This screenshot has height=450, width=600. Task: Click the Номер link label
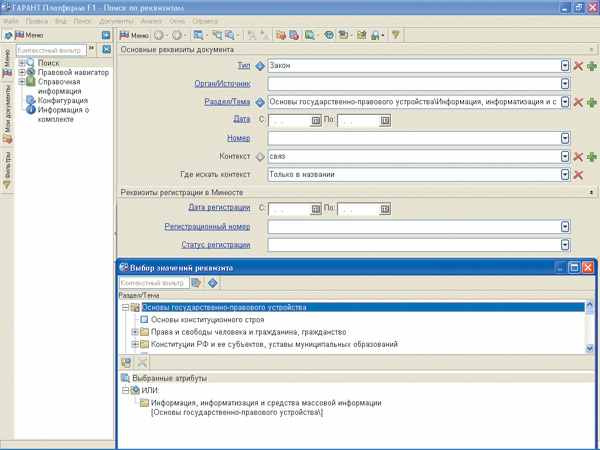(239, 138)
